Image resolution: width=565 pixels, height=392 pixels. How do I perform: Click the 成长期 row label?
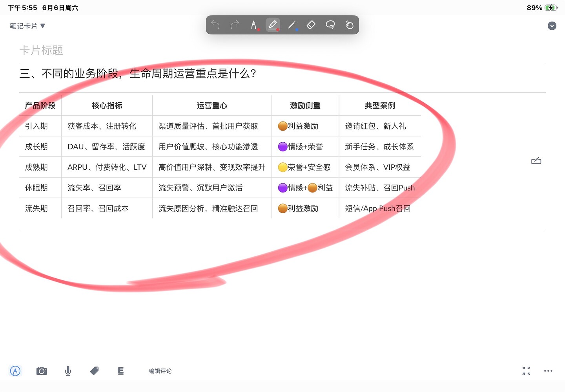(x=36, y=147)
